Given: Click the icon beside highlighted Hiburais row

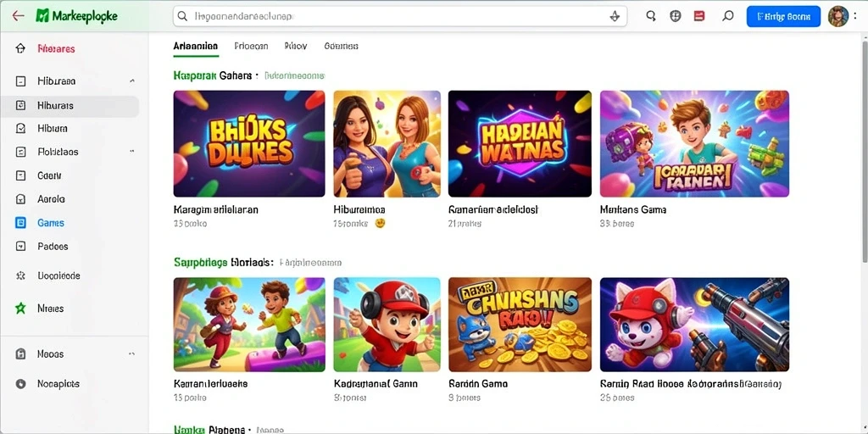Looking at the screenshot, I should [x=20, y=105].
